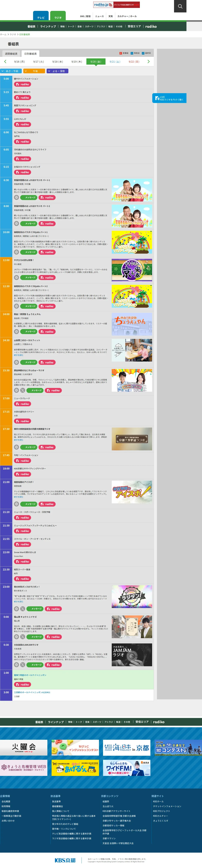Screen dimensions: 202x868
Task: Open radiko for 22:30 純烈スーパー銭湯
Action: (x=22, y=579)
